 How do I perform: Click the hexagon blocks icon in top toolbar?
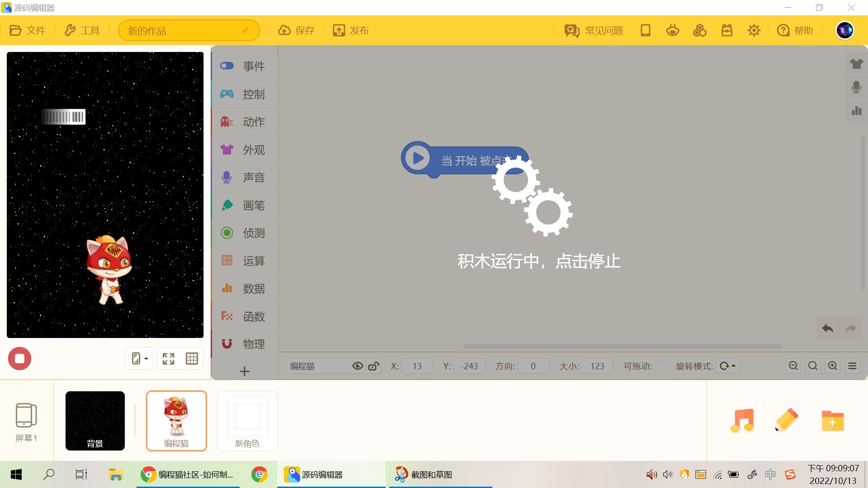700,30
